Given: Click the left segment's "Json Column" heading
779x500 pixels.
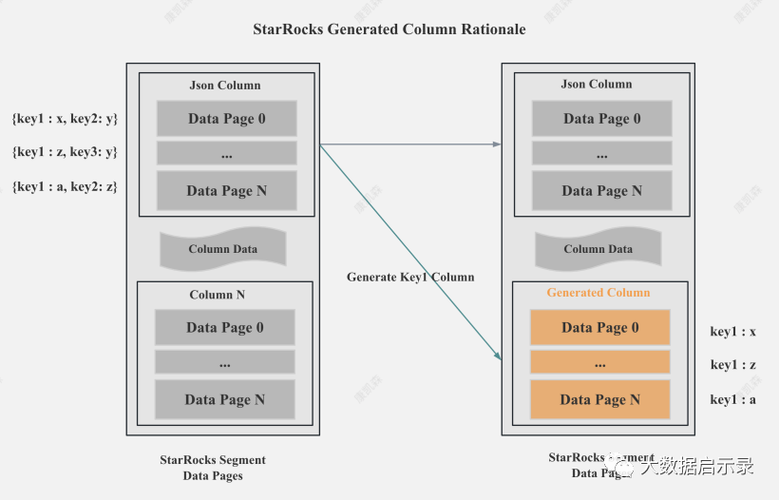Looking at the screenshot, I should tap(225, 85).
